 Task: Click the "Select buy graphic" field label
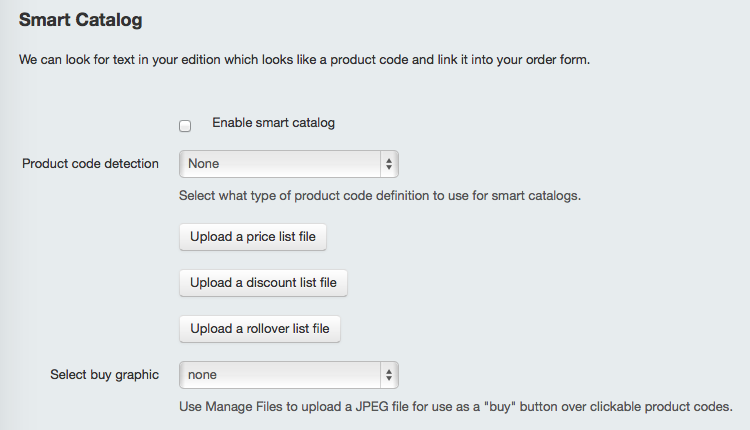[x=104, y=375]
